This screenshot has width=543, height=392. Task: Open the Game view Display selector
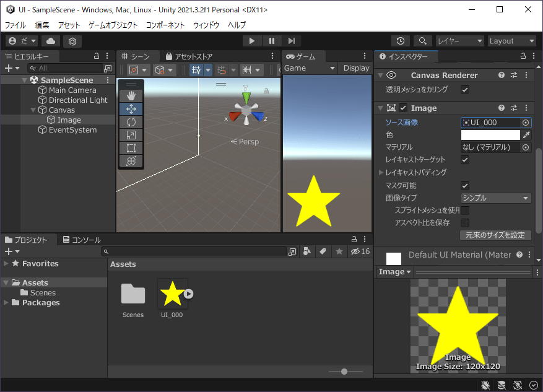[357, 68]
